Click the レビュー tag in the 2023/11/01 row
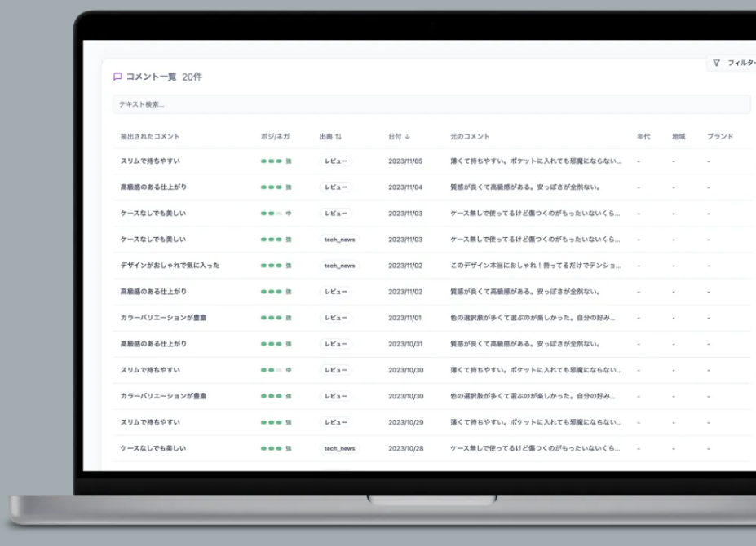Screen dimensions: 756x546 tap(335, 318)
